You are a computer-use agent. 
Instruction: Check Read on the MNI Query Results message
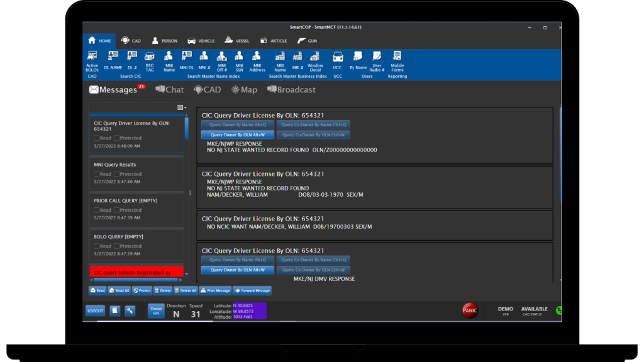[x=97, y=174]
